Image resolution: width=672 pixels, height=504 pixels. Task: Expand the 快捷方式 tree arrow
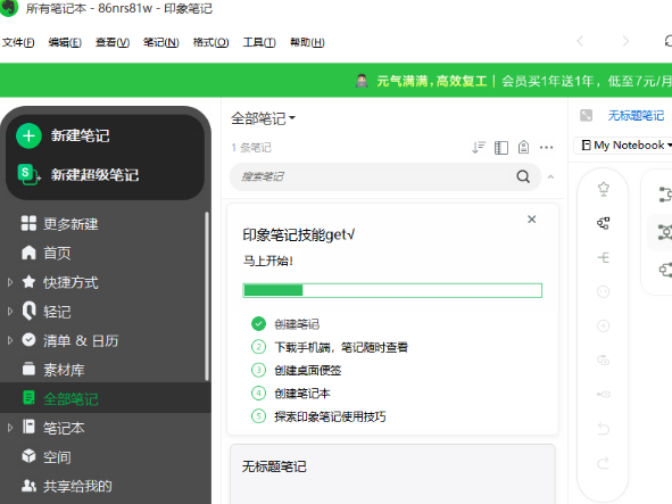point(10,282)
